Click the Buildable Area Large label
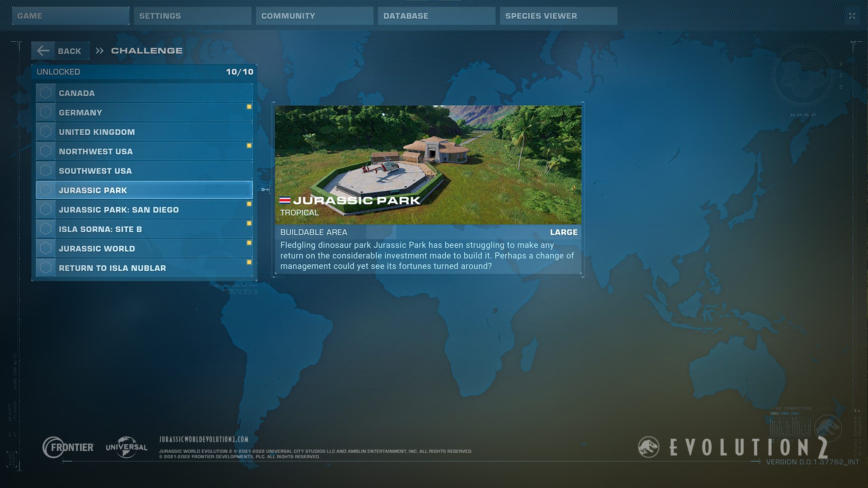The width and height of the screenshot is (868, 488). (x=428, y=232)
